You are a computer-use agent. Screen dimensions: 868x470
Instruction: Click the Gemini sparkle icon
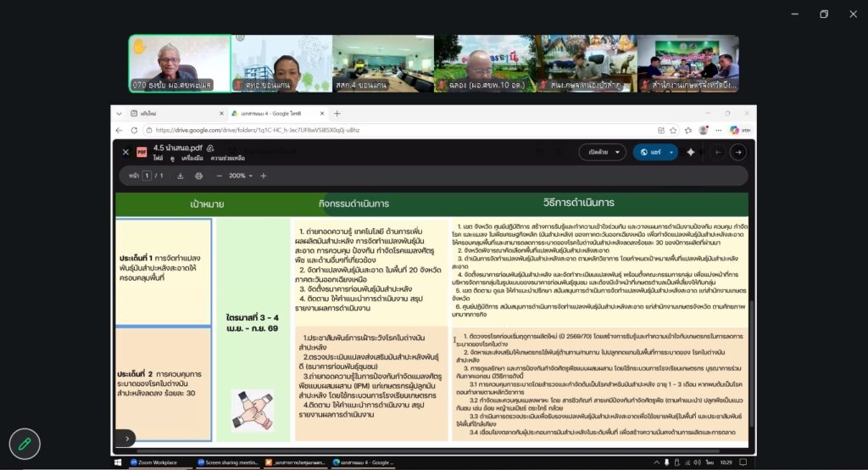(691, 152)
